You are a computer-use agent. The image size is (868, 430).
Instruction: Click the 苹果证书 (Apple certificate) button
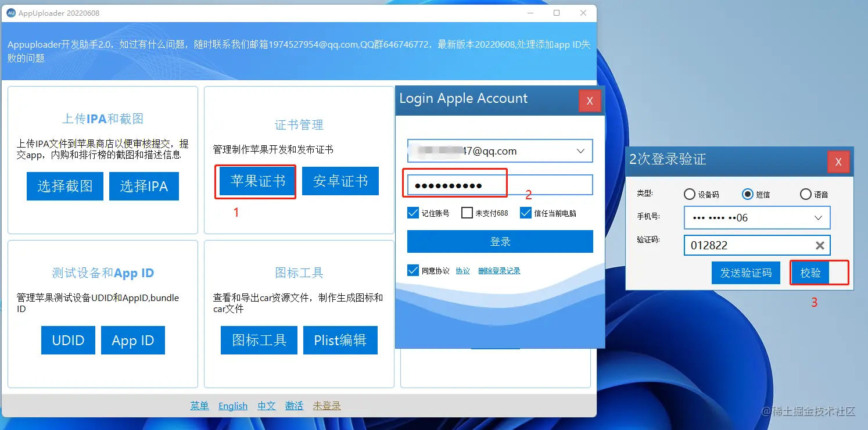pos(255,181)
